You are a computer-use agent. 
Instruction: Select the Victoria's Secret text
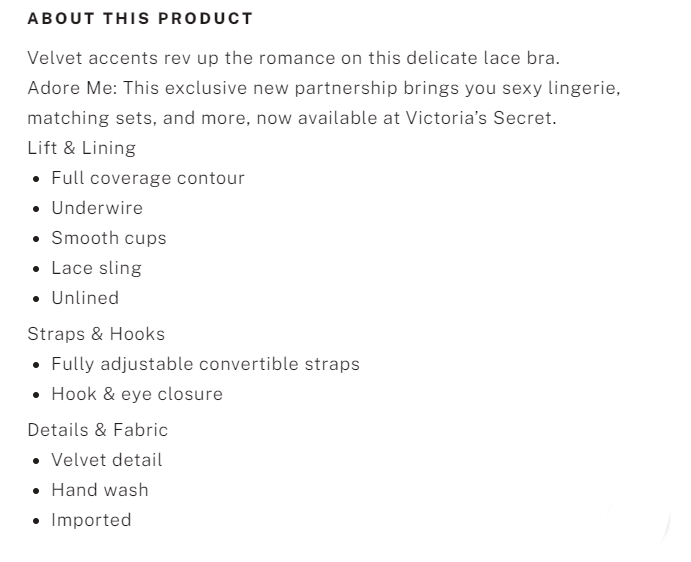click(x=479, y=118)
